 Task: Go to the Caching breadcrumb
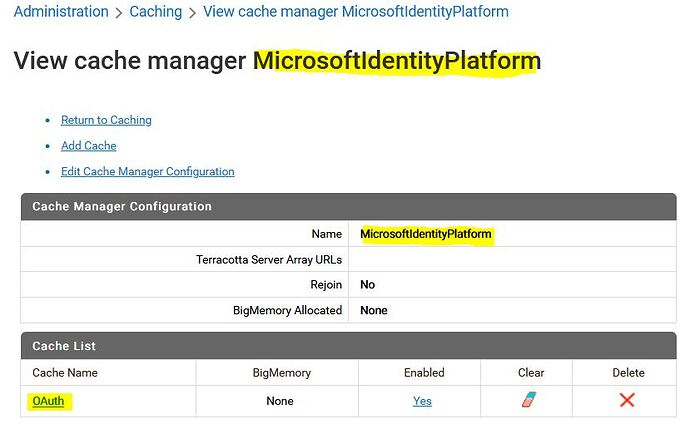156,11
